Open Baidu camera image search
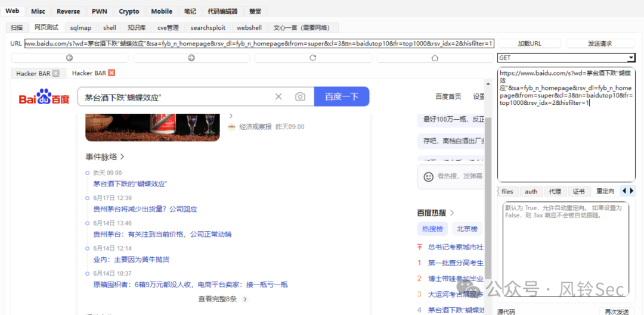 [x=301, y=97]
